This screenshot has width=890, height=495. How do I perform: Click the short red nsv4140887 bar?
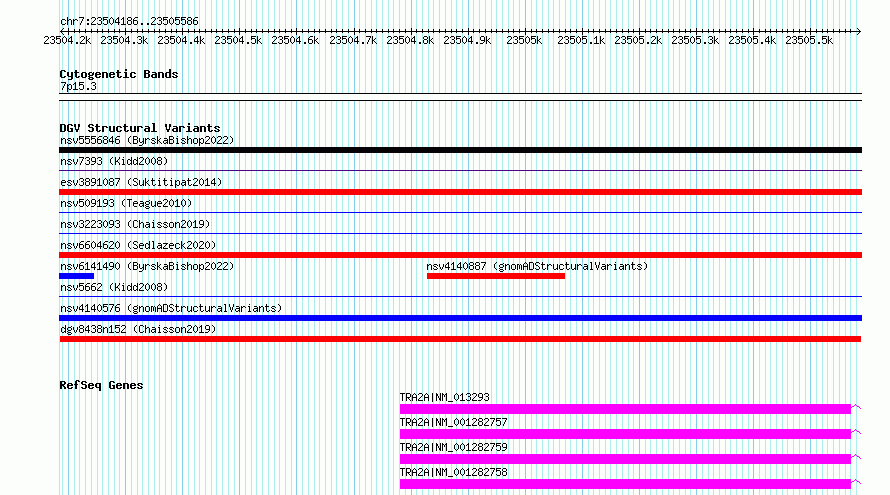coord(496,276)
